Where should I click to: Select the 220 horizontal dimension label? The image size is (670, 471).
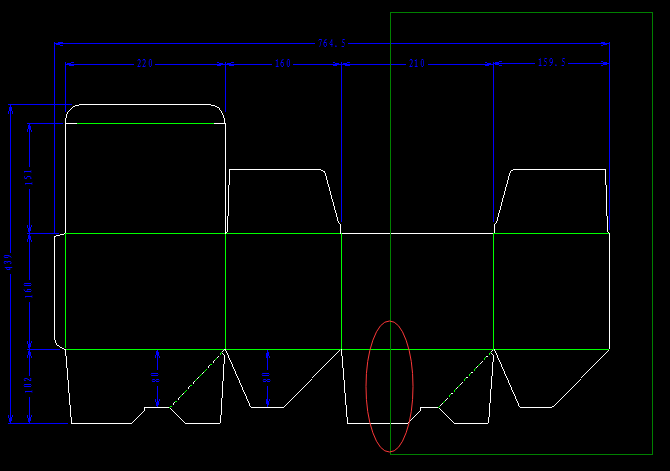145,64
